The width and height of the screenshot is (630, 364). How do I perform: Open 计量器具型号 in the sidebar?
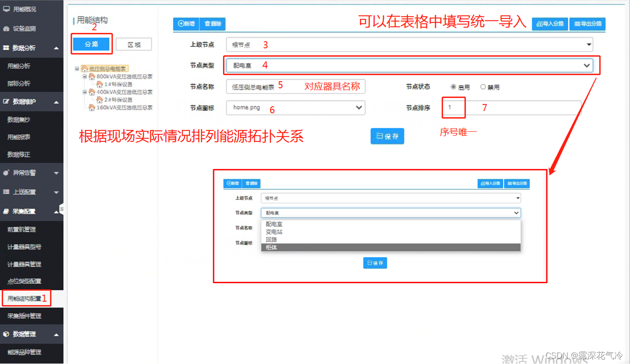click(x=24, y=247)
